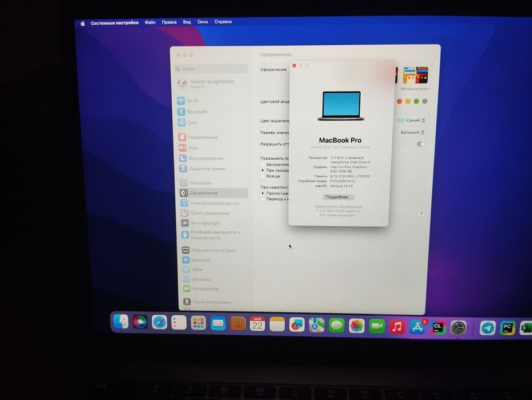Open Wi-Fi settings in sidebar
The width and height of the screenshot is (532, 400).
click(188, 101)
